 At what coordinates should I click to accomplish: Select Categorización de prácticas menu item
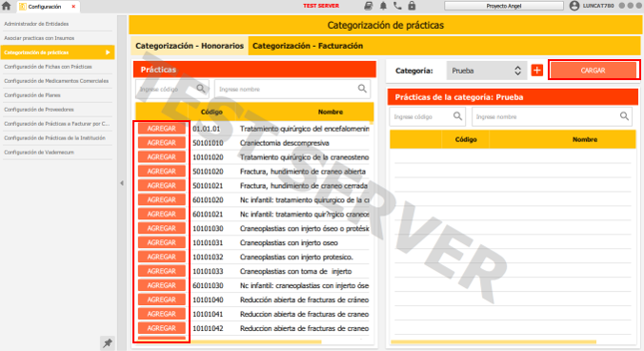pyautogui.click(x=57, y=52)
